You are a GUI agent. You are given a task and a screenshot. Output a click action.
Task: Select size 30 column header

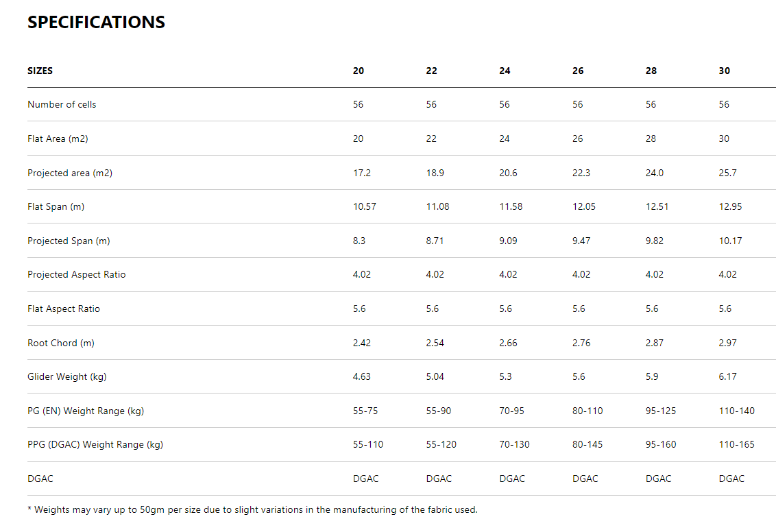724,71
